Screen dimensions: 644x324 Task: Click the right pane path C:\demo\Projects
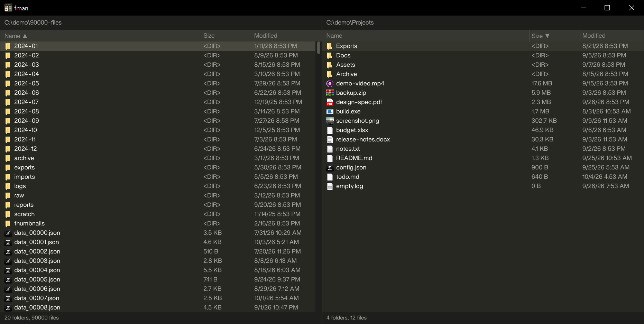[x=350, y=22]
